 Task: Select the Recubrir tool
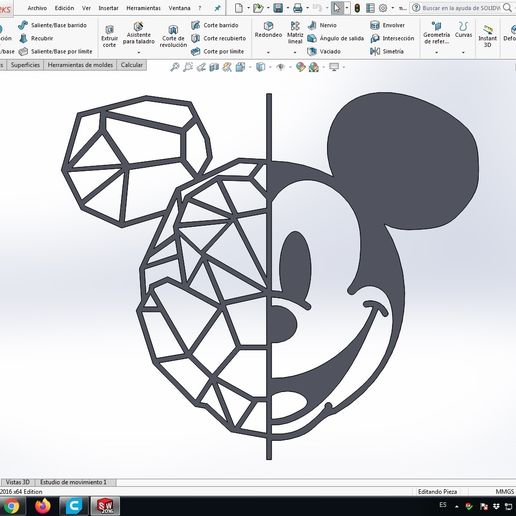point(36,38)
